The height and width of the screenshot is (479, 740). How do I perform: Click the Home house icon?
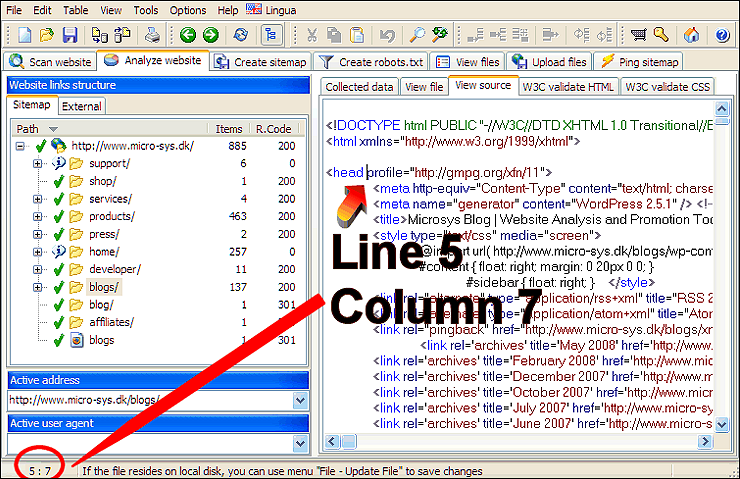pos(691,35)
